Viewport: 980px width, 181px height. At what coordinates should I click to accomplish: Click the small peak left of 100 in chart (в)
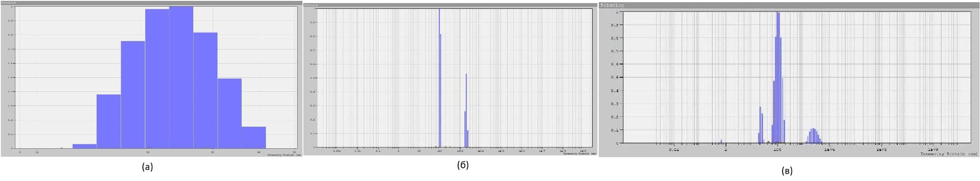760,125
